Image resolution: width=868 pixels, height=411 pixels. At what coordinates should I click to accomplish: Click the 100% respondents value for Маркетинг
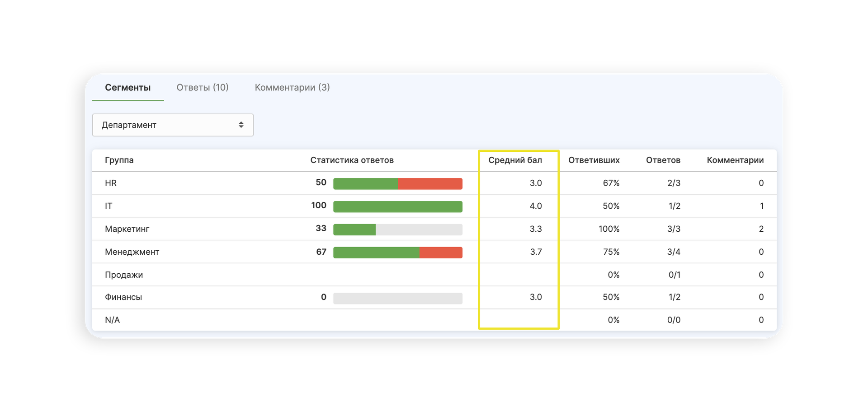(x=609, y=229)
